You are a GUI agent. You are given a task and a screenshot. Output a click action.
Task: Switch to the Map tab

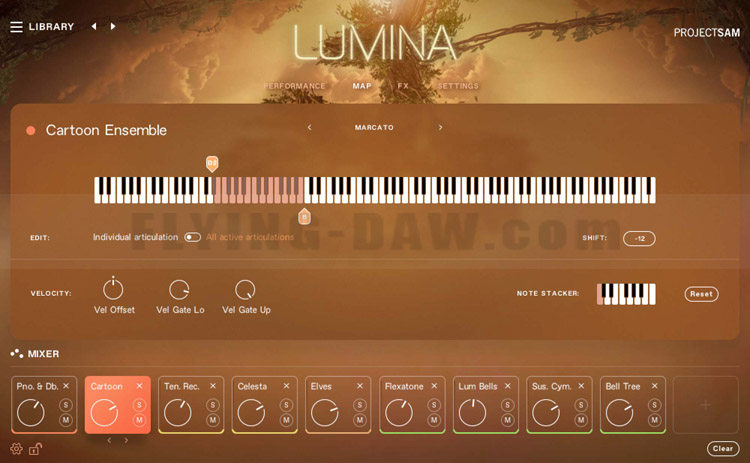(362, 86)
